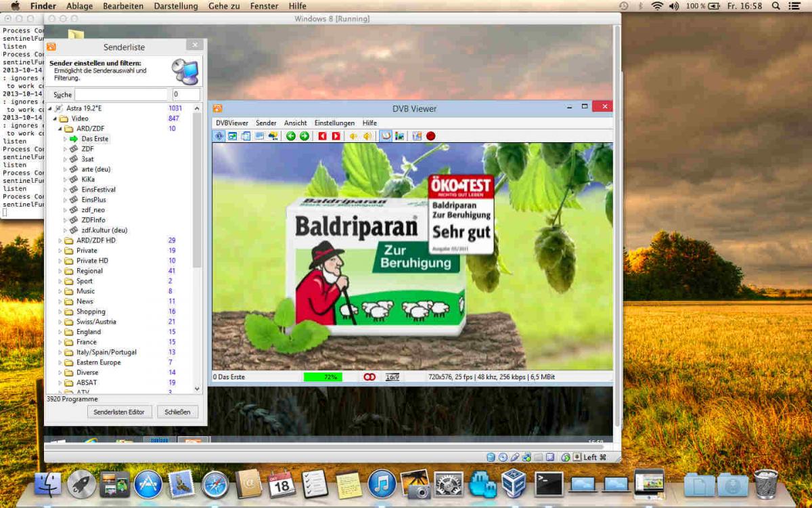Open the Sender menu
This screenshot has width=812, height=508.
coord(266,123)
